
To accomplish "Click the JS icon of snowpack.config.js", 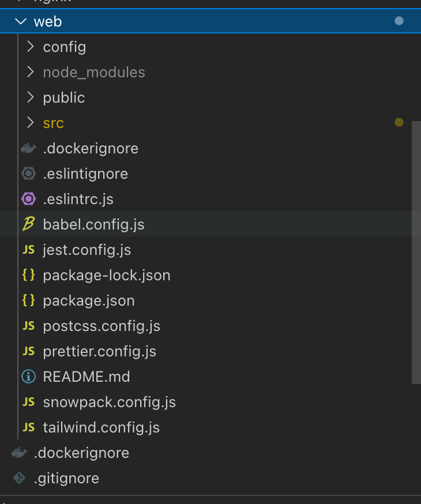I will (28, 402).
